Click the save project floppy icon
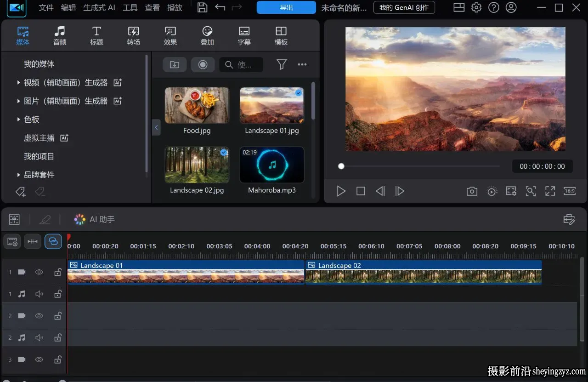This screenshot has width=588, height=382. [x=202, y=7]
